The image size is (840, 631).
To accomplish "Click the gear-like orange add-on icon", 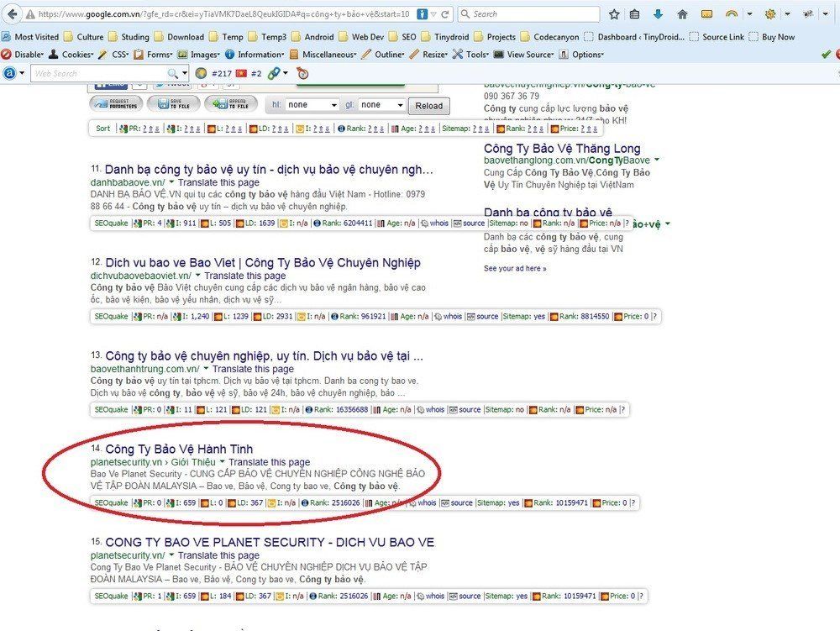I will click(x=770, y=14).
